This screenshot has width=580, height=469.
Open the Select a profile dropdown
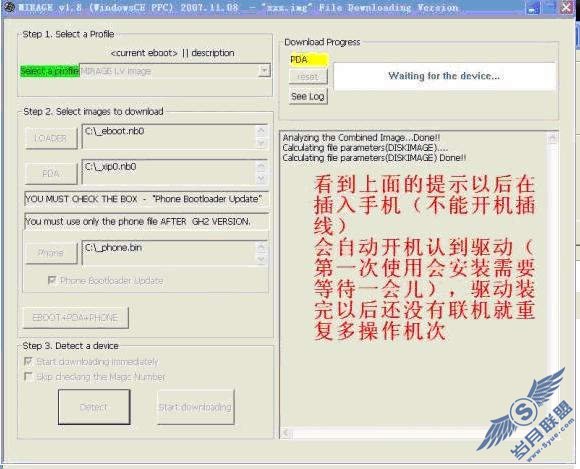click(x=264, y=70)
